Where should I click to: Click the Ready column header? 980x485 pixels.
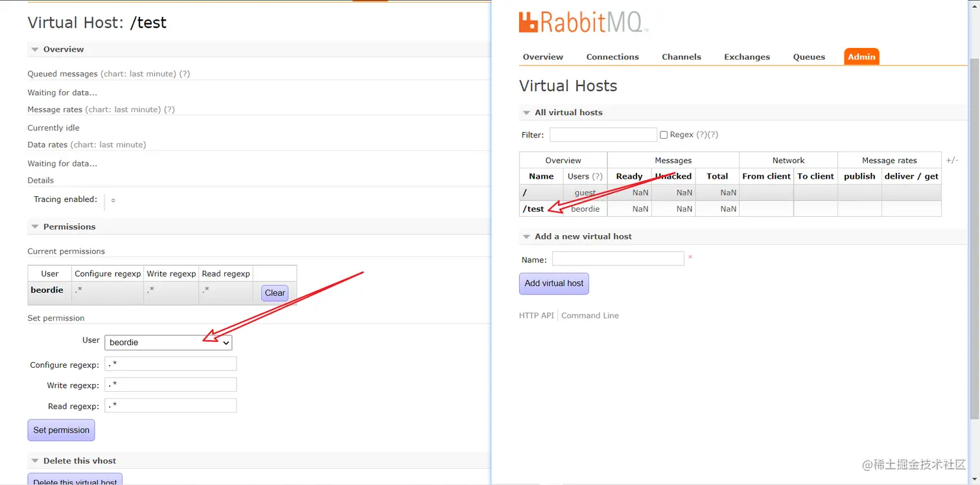(x=629, y=176)
